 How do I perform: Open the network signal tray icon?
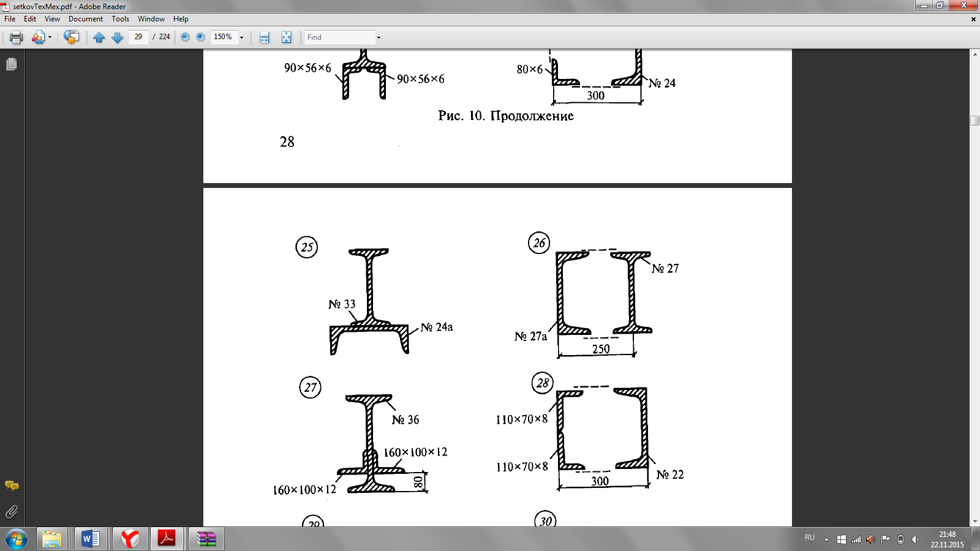point(856,539)
